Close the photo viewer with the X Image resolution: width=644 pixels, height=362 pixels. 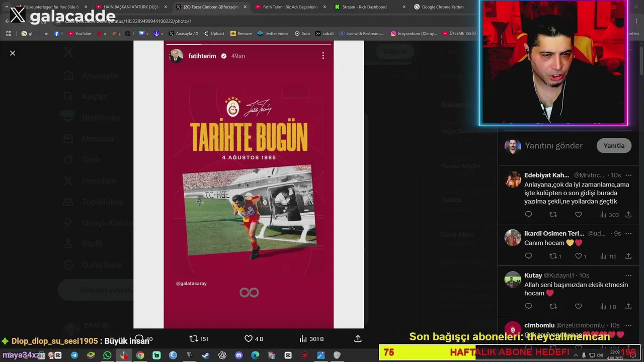pyautogui.click(x=13, y=53)
